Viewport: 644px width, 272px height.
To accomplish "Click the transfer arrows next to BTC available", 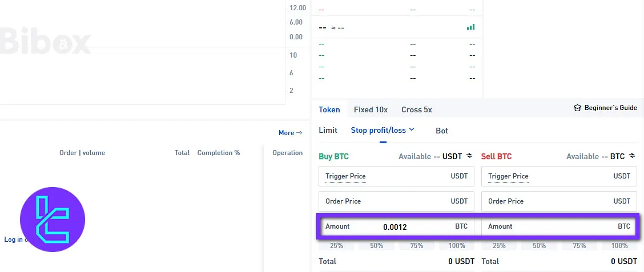I will pos(632,156).
